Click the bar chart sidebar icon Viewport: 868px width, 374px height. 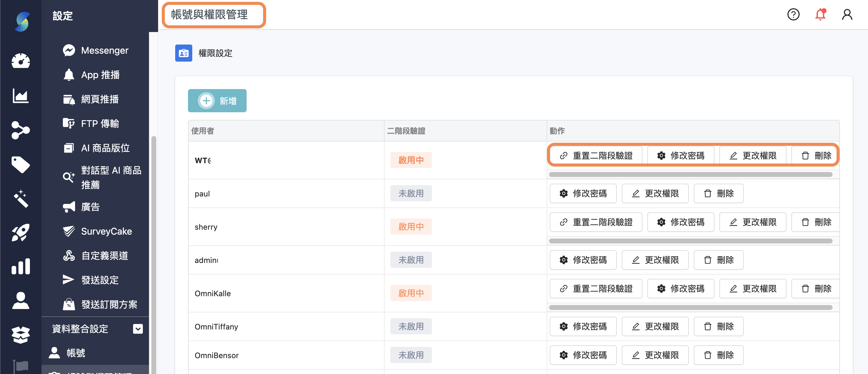[x=20, y=267]
